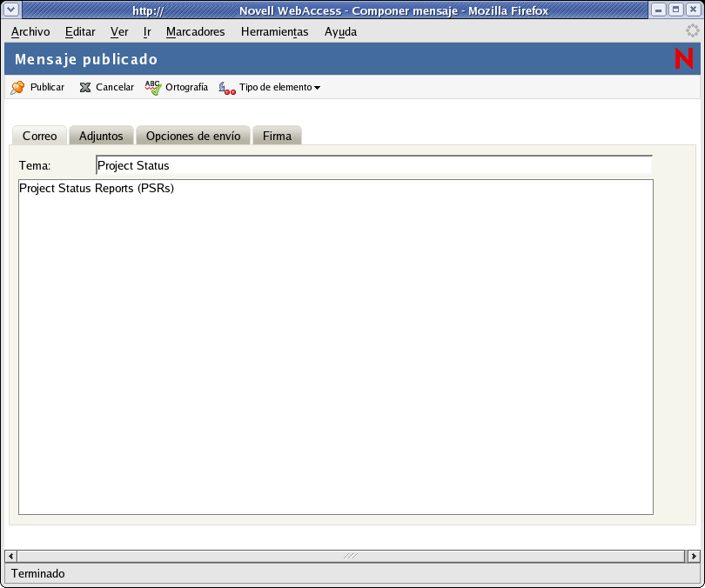Image resolution: width=705 pixels, height=588 pixels.
Task: Minimize the Firefox window
Action: point(658,10)
